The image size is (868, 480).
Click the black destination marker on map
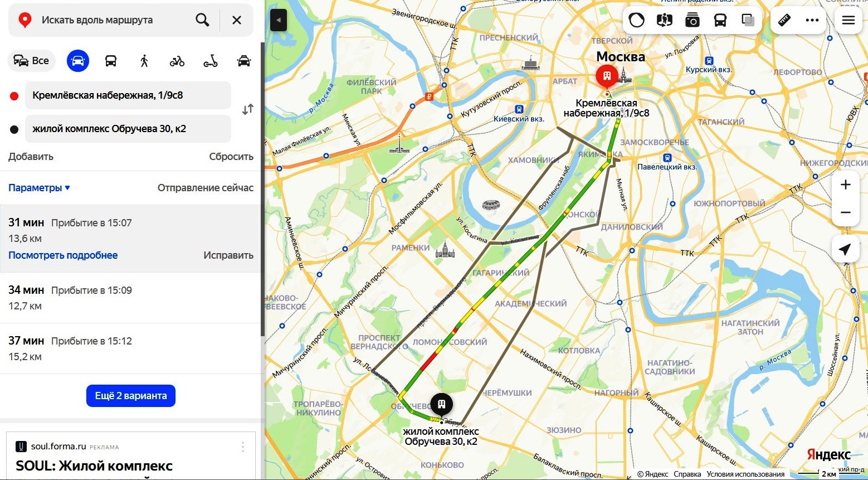click(441, 404)
